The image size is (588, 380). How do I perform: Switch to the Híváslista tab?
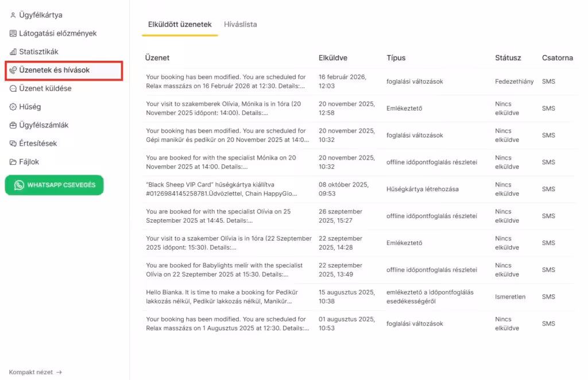240,25
